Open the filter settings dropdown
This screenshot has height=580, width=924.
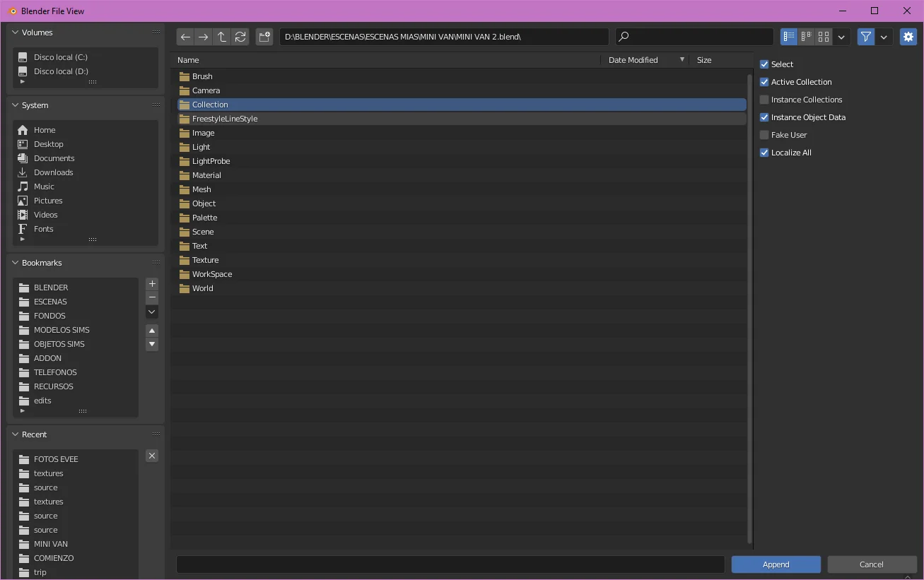click(x=884, y=37)
